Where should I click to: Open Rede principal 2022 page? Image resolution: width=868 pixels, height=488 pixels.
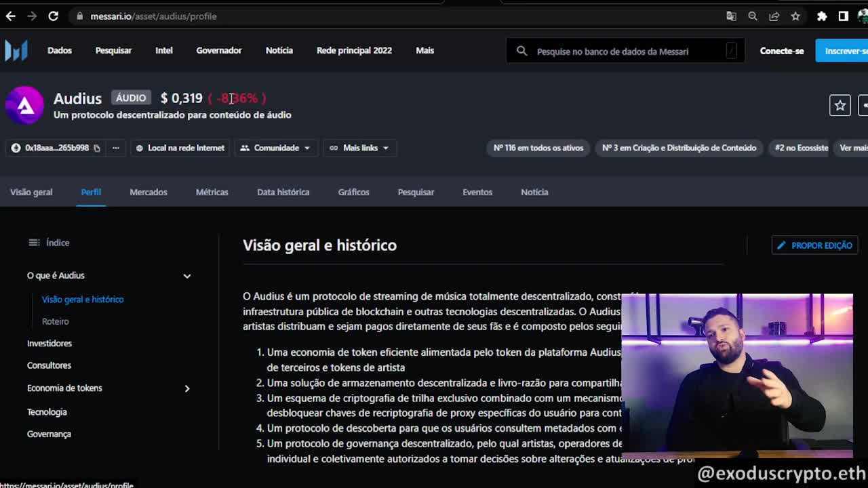(354, 50)
